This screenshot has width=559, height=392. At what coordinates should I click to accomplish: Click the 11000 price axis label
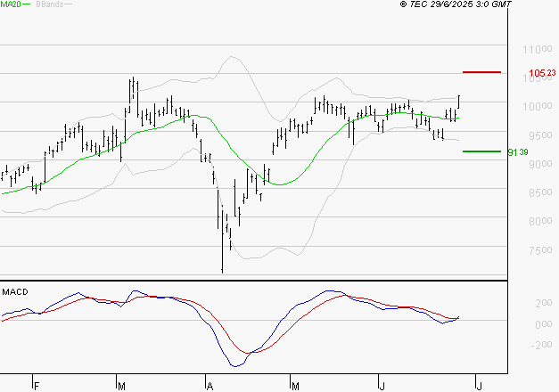[x=538, y=49]
